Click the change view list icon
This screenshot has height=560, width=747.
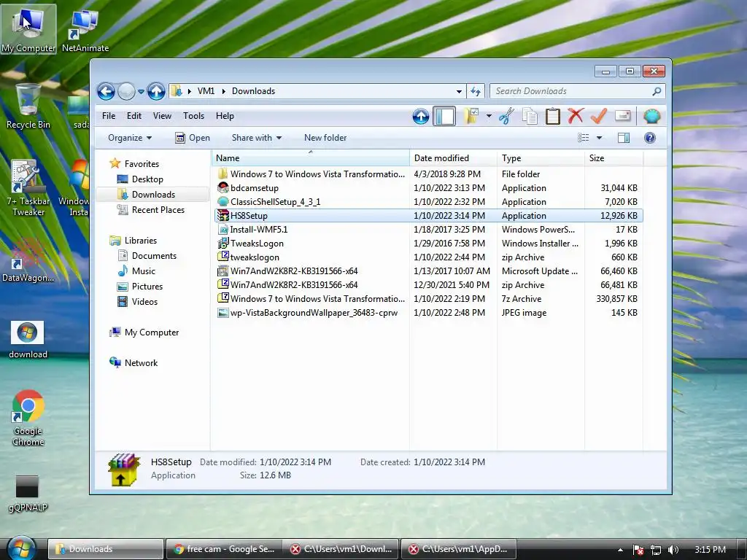(x=583, y=138)
